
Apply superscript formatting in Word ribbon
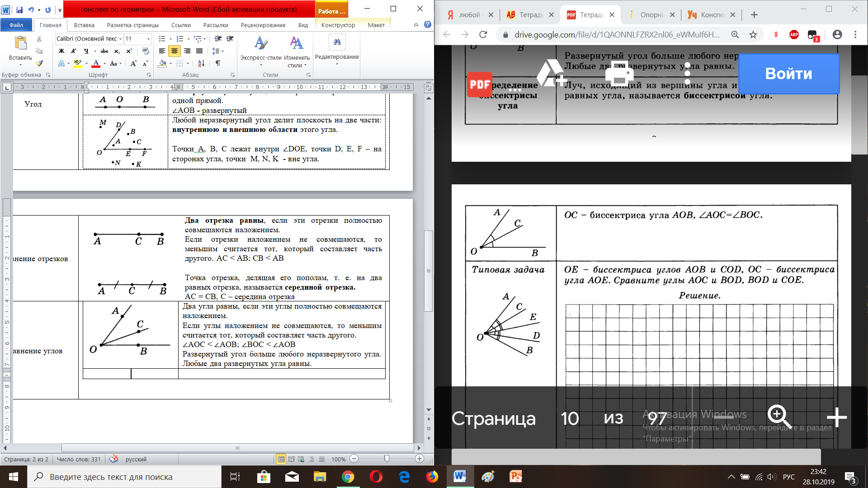click(129, 51)
